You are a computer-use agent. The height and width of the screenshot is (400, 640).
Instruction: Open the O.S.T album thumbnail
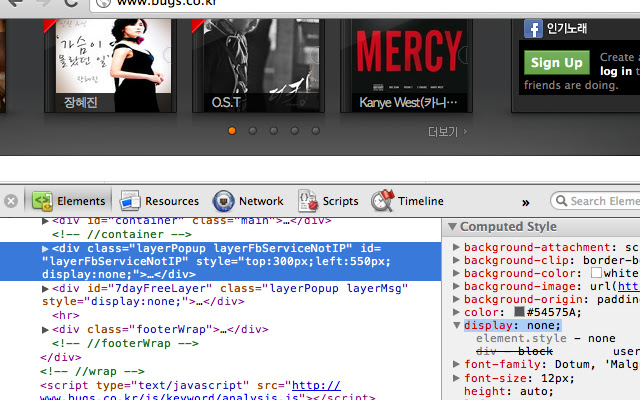258,65
